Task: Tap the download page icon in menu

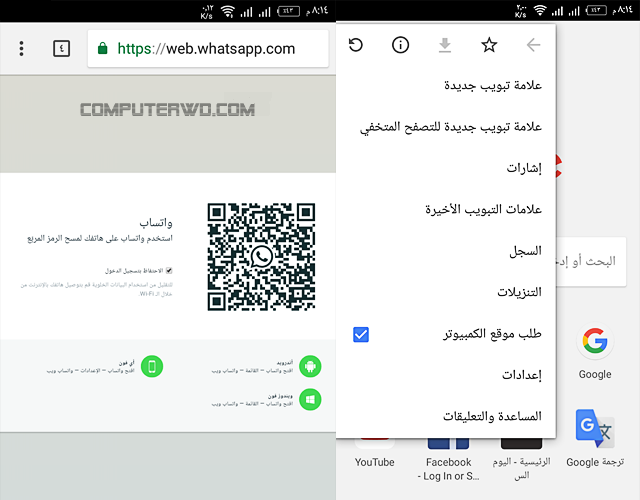Action: 445,45
